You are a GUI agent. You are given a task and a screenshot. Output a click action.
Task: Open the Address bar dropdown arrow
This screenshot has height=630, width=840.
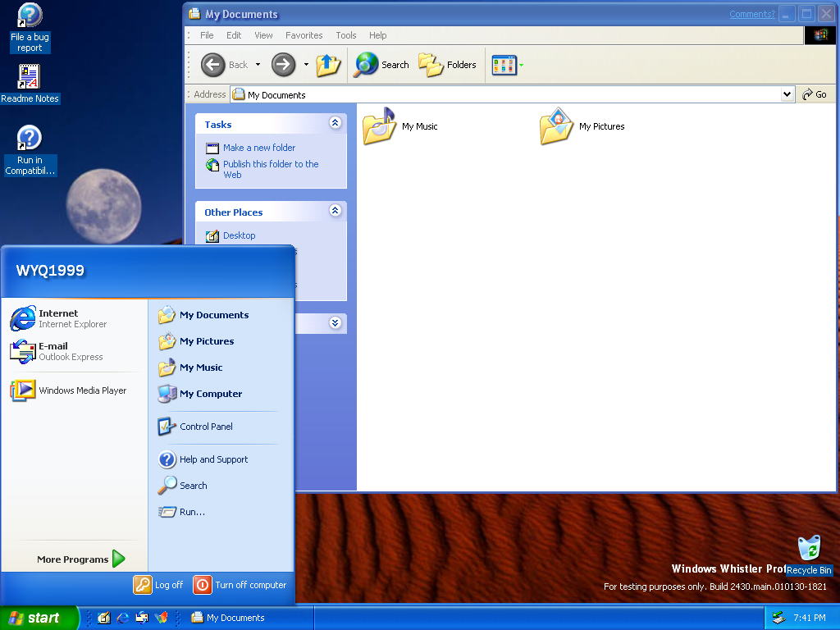coord(787,95)
